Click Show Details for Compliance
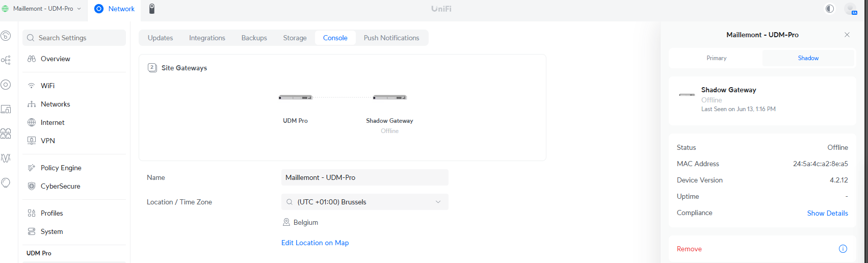The height and width of the screenshot is (263, 868). pos(827,213)
